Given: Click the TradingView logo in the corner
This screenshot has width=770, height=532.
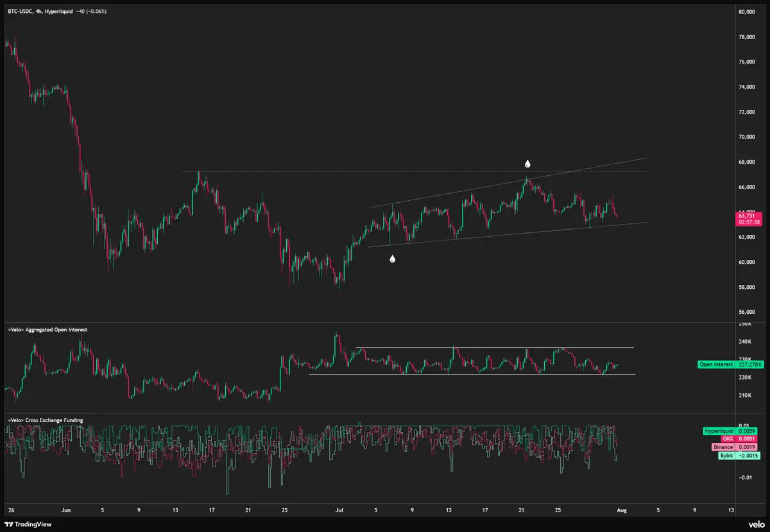Looking at the screenshot, I should pos(28,524).
